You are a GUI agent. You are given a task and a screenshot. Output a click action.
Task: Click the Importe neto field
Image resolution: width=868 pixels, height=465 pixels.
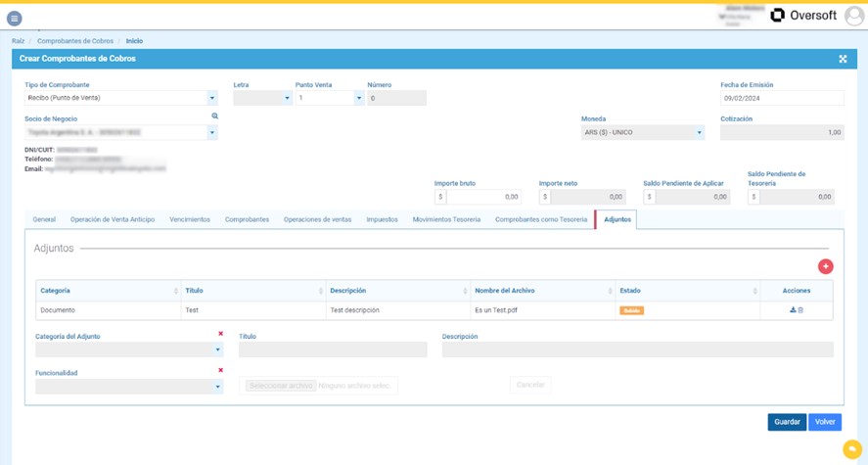coord(588,197)
